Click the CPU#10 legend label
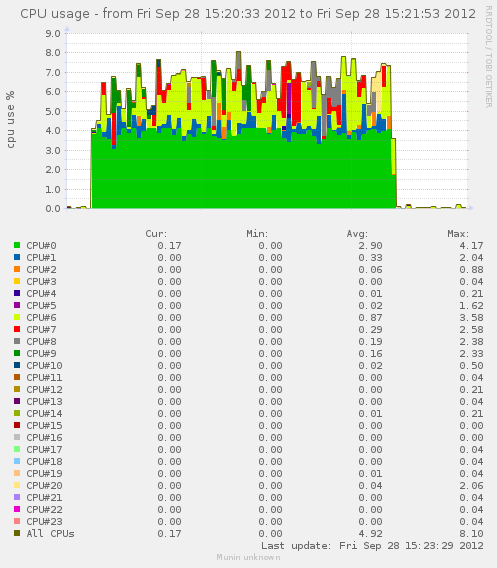The image size is (497, 568). [x=44, y=366]
